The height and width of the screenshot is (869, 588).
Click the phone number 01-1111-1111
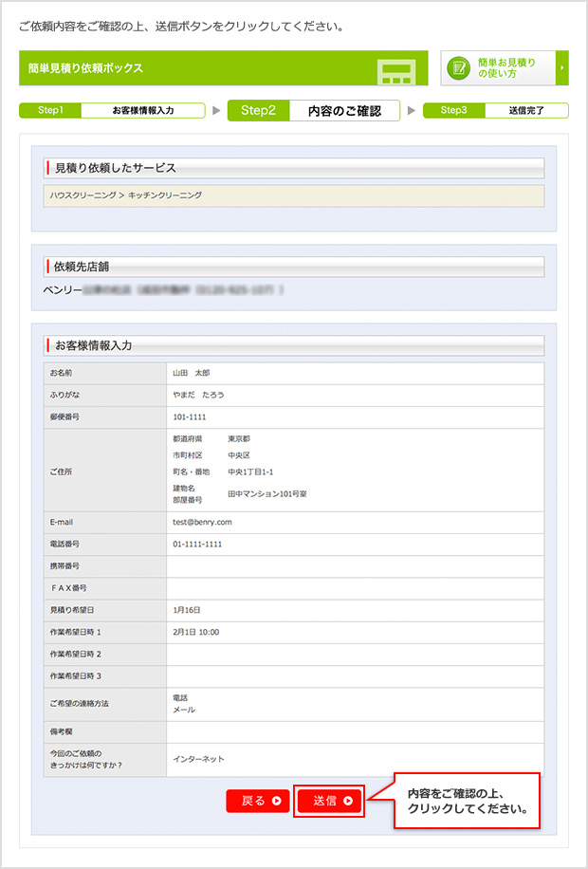[x=197, y=545]
